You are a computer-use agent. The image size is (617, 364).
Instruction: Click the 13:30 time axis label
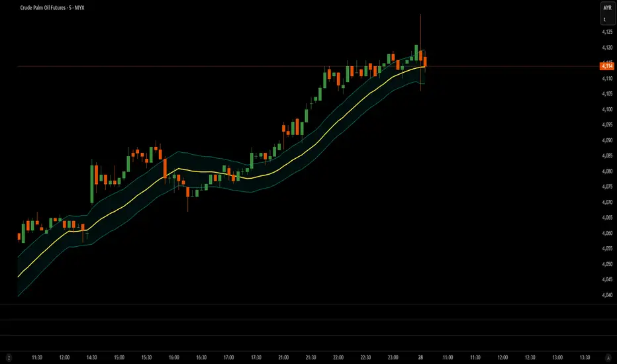coord(585,357)
